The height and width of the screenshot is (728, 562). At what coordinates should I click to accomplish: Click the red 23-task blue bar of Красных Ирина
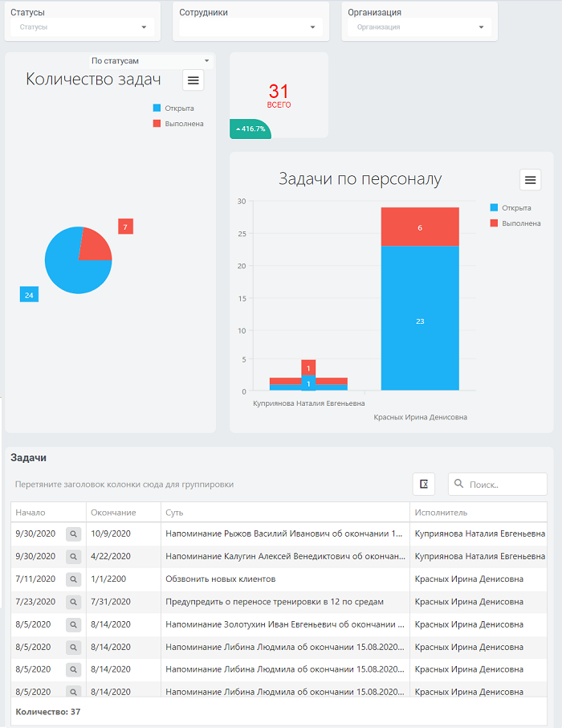tap(420, 318)
